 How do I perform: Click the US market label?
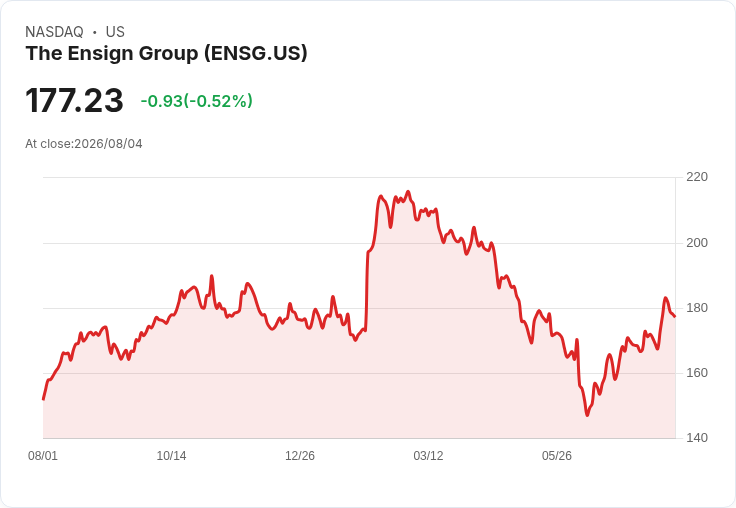click(115, 32)
